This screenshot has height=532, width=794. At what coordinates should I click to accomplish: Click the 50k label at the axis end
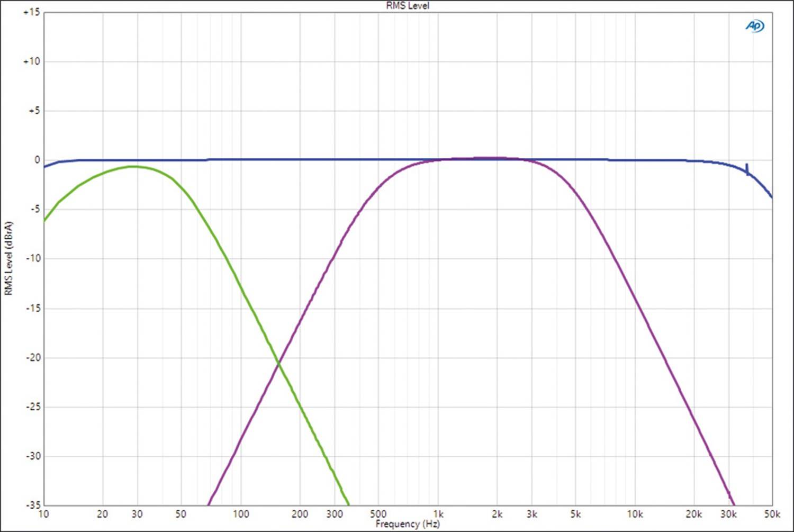pos(771,514)
